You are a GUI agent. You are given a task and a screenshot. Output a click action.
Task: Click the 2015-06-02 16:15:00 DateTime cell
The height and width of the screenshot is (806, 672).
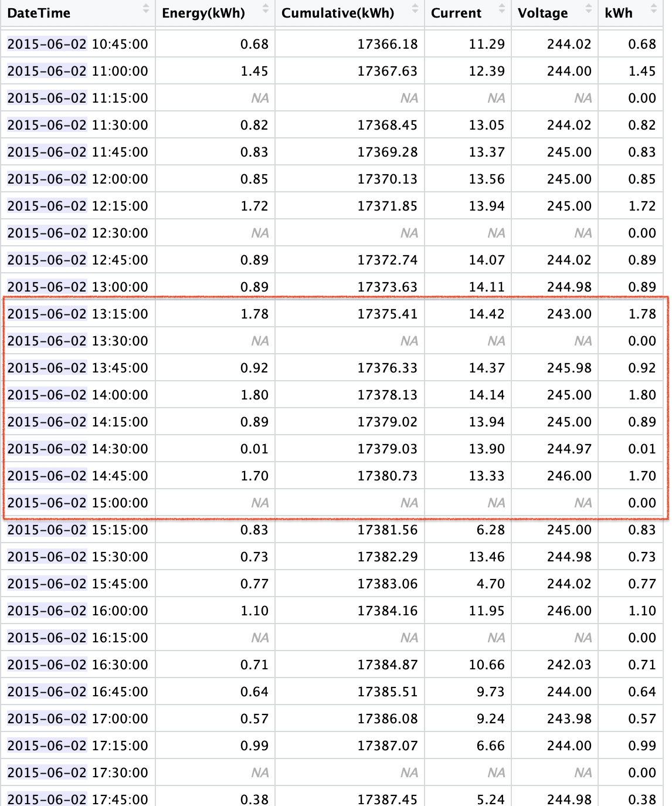click(x=77, y=638)
